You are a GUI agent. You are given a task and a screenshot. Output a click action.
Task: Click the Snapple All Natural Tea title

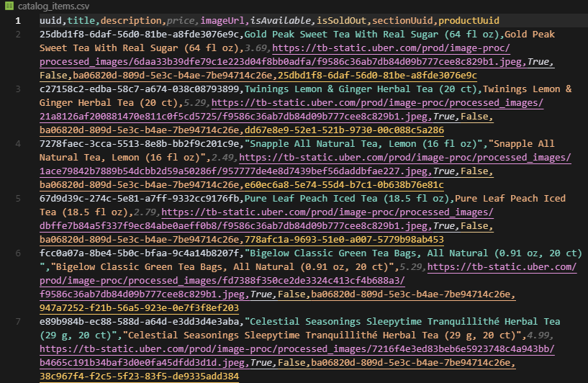(x=363, y=144)
